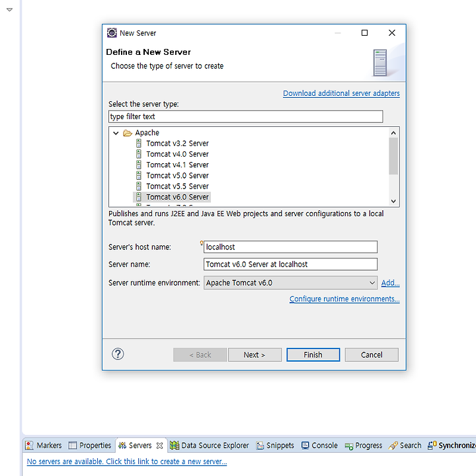The height and width of the screenshot is (476, 476).
Task: Click the Tomcat v3.2 Server icon
Action: [139, 143]
